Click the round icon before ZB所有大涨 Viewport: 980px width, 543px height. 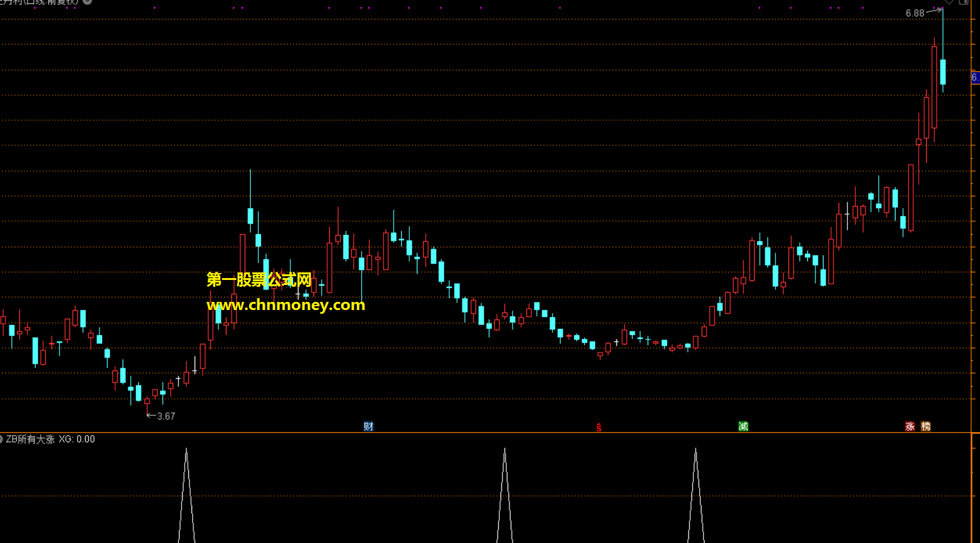[x=1, y=439]
